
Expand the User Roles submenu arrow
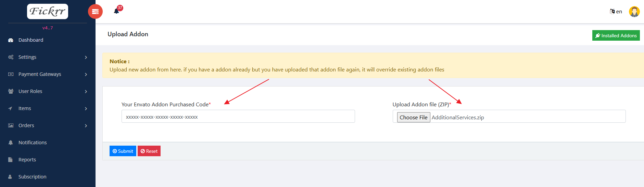point(86,92)
